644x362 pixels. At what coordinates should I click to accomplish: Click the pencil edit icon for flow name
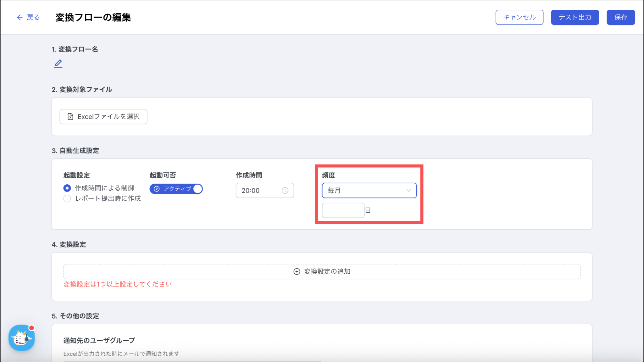58,64
